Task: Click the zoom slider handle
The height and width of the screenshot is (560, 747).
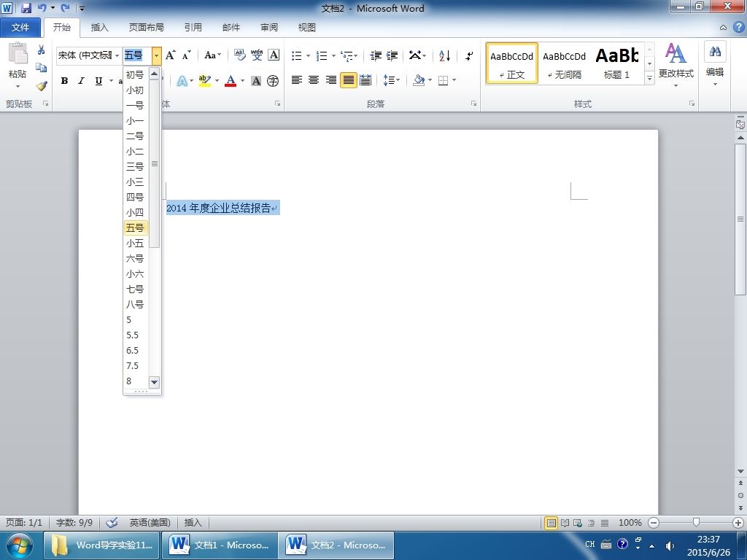Action: (696, 522)
